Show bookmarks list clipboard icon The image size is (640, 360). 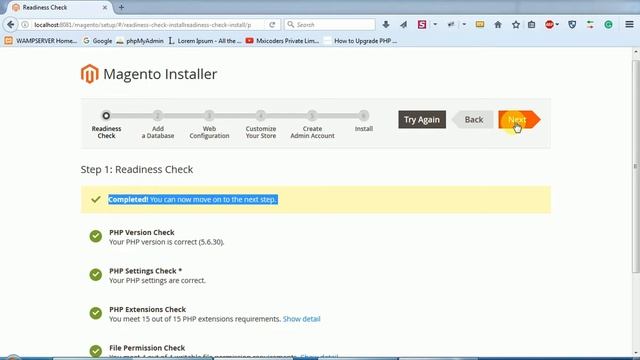(x=531, y=24)
